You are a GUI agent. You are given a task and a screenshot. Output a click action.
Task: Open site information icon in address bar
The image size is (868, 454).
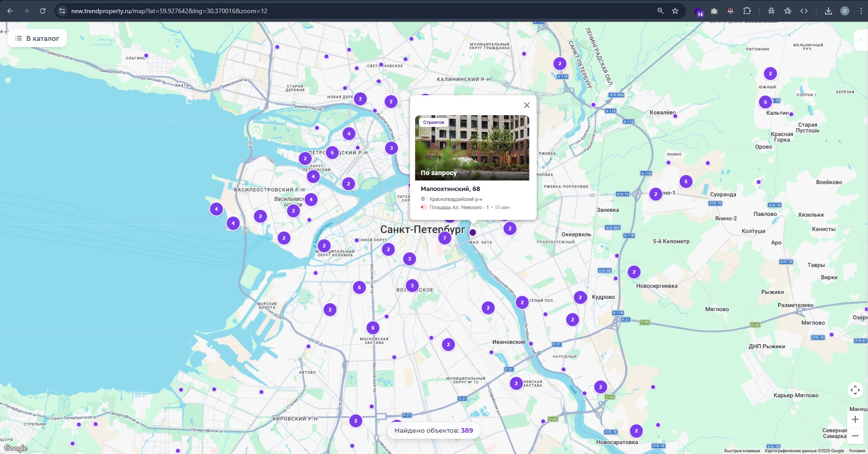62,11
